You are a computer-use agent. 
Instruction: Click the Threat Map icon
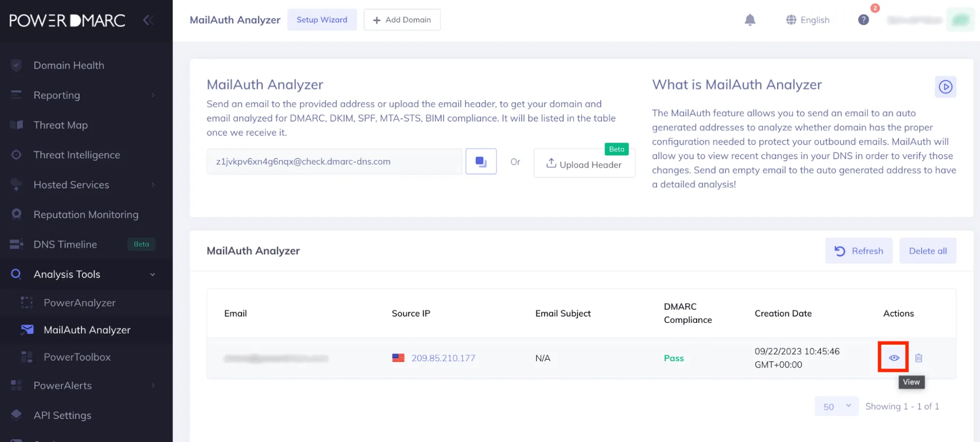point(16,124)
